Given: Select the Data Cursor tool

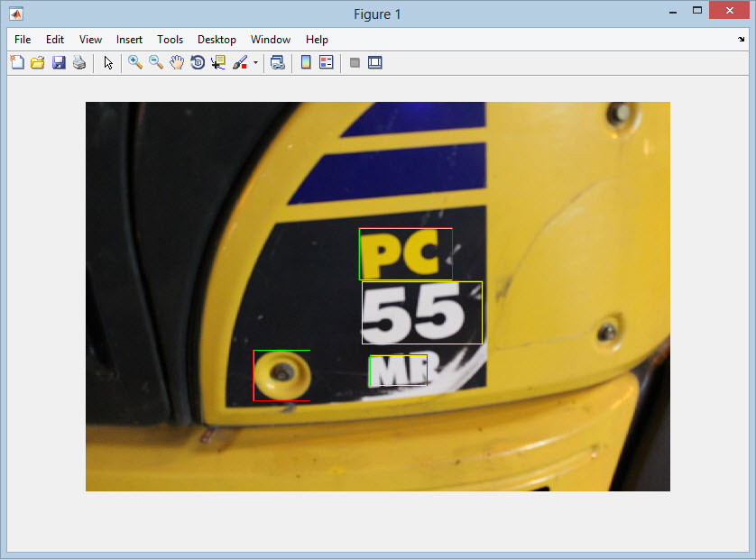Looking at the screenshot, I should pyautogui.click(x=218, y=62).
